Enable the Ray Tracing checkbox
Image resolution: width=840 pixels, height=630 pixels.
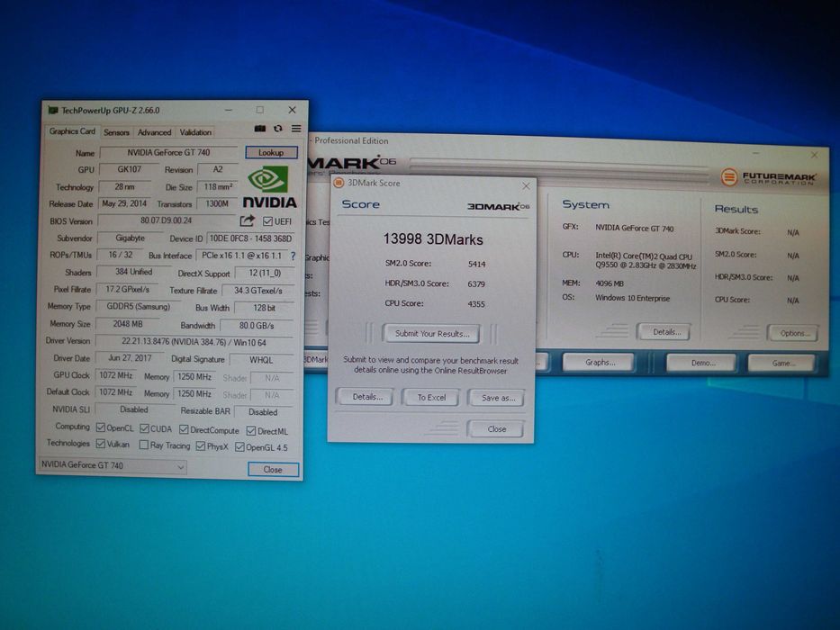pyautogui.click(x=143, y=445)
